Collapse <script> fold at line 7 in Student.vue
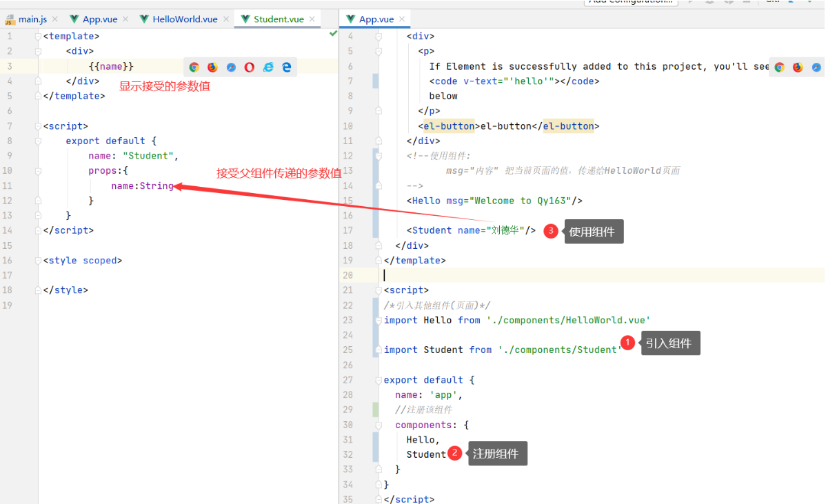 click(38, 126)
